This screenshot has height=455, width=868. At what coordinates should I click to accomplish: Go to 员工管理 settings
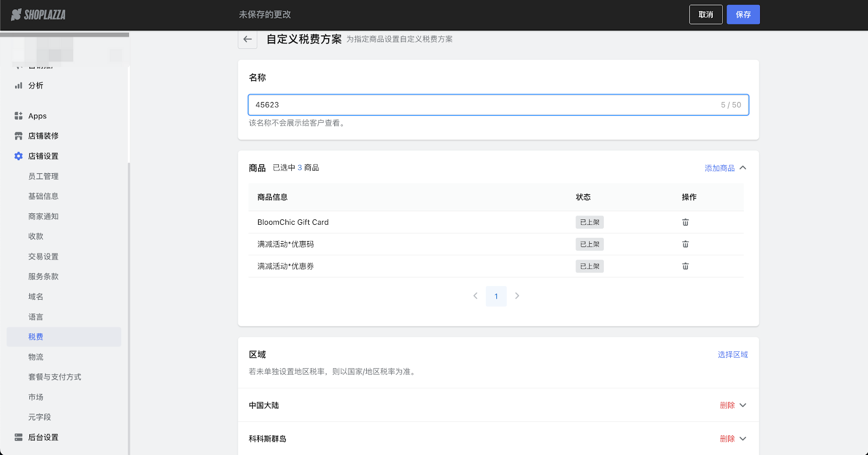43,176
